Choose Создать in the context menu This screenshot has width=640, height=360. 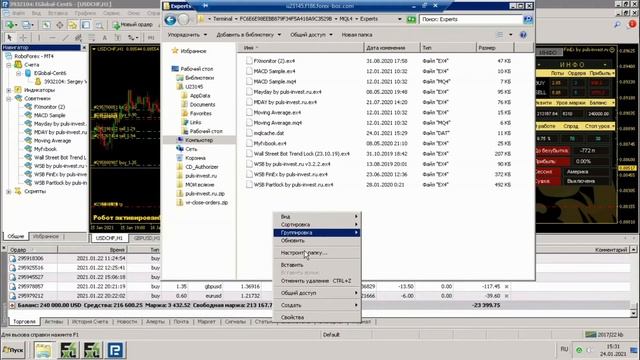[317, 305]
